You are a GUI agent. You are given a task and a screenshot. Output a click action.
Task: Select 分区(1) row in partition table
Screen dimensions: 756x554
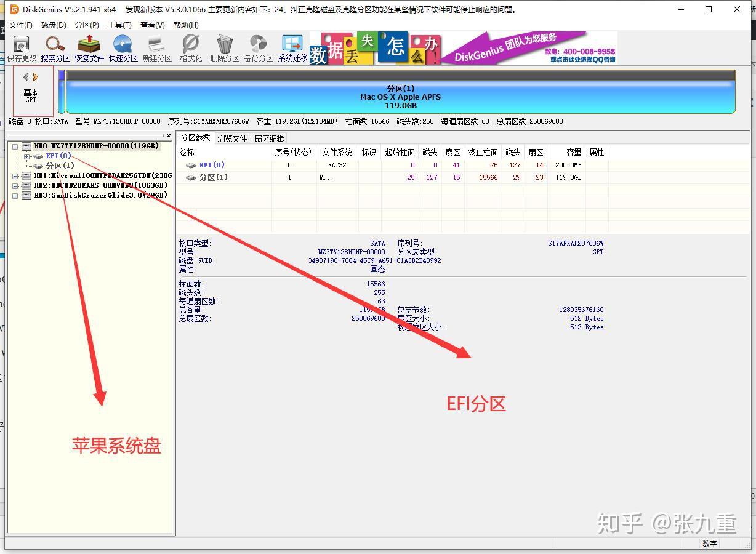[392, 177]
